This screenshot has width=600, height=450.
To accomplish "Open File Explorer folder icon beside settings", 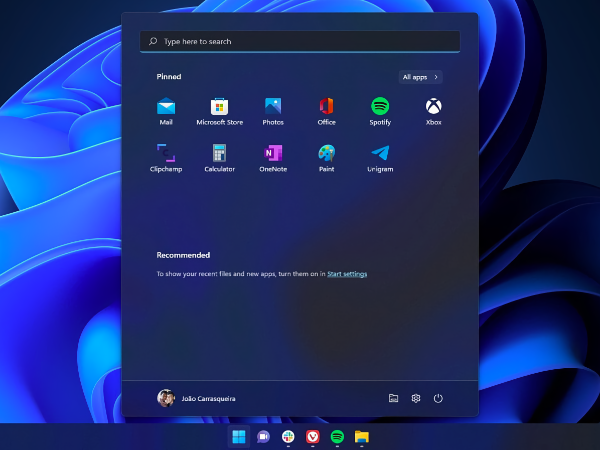I will 393,398.
